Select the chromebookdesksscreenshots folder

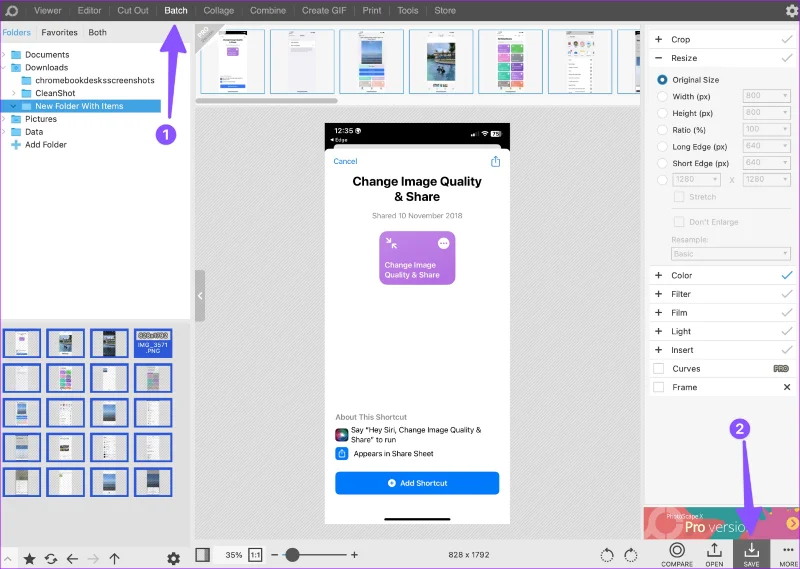coord(95,80)
